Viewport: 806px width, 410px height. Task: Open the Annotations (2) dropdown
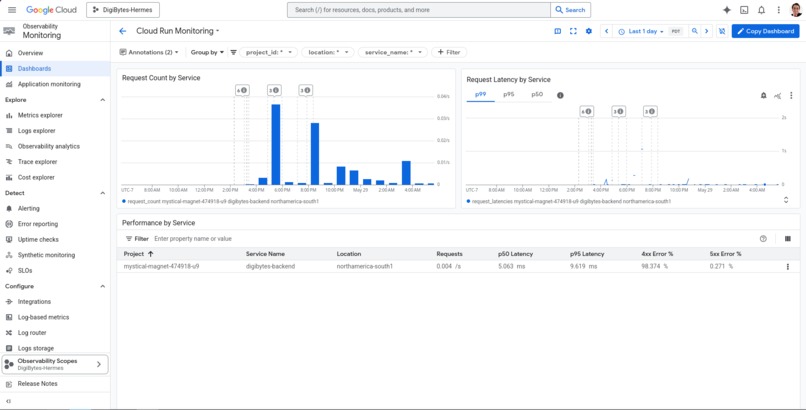pos(149,52)
